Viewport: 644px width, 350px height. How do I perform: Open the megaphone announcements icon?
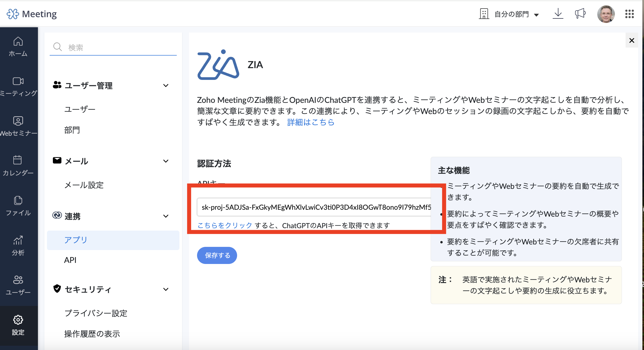[580, 14]
